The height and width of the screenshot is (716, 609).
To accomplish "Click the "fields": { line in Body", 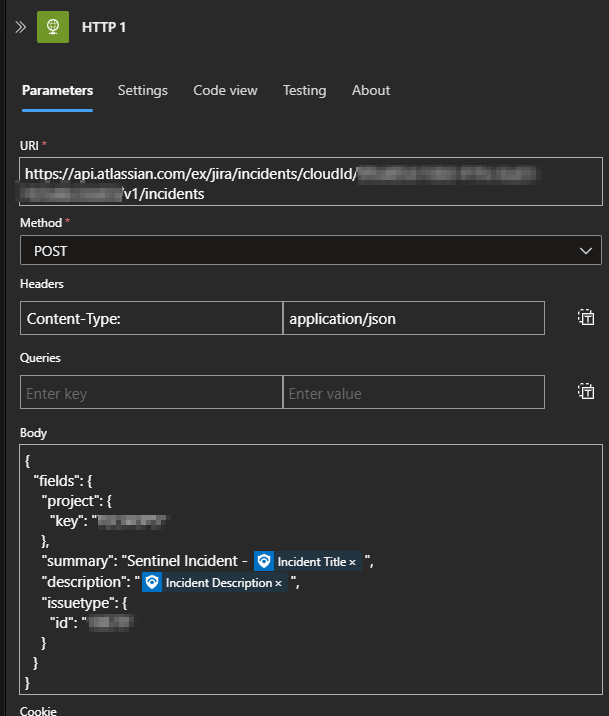I will click(x=63, y=481).
